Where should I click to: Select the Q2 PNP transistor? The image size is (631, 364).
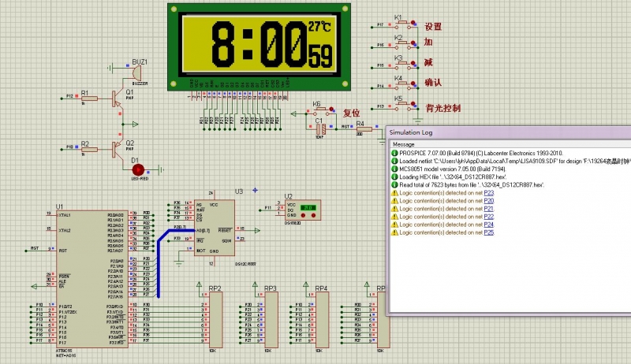[118, 147]
